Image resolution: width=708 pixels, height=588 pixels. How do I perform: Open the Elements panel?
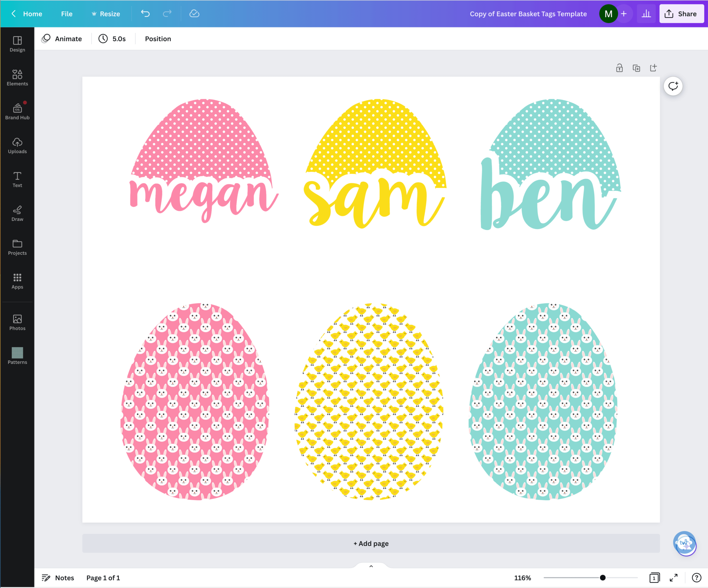17,77
